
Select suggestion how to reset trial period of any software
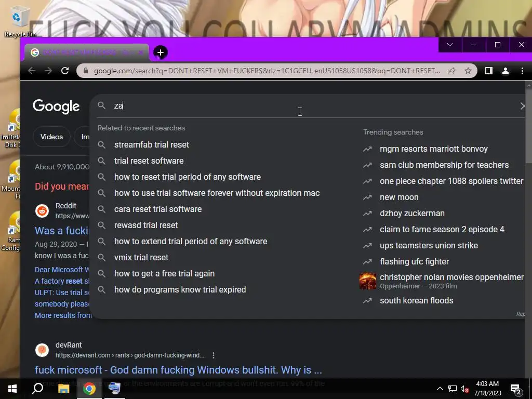tap(187, 177)
